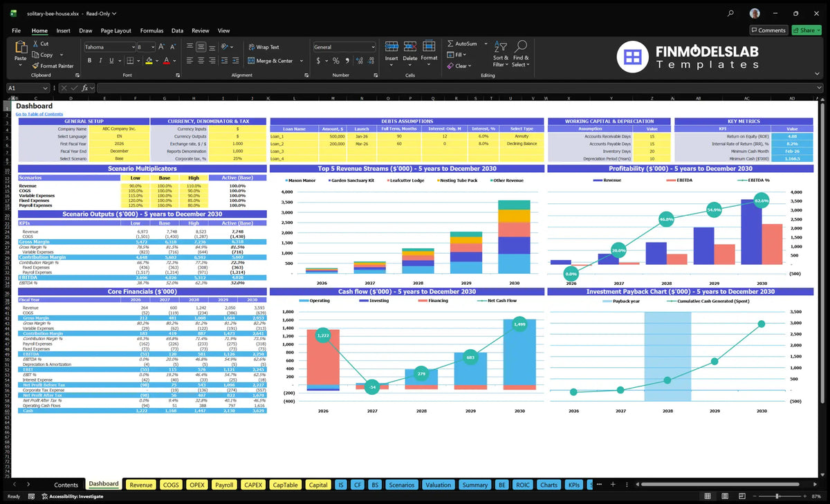Click the Orientation text-angle icon
Viewport: 830px width, 504px height.
(x=224, y=47)
